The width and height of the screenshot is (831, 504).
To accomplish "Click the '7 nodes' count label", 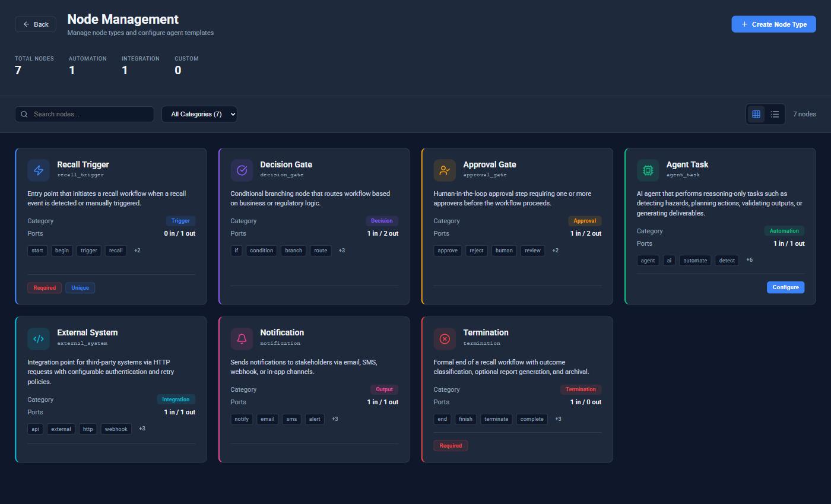I will click(804, 114).
